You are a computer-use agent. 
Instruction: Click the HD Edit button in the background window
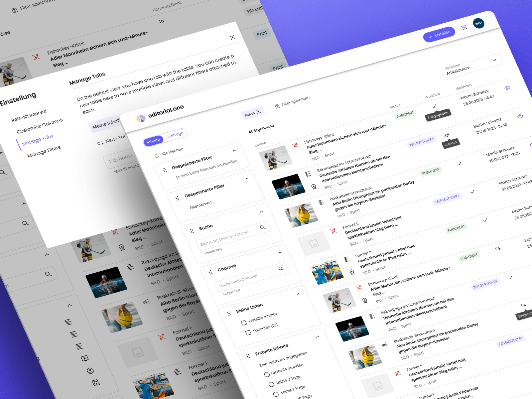[x=255, y=10]
